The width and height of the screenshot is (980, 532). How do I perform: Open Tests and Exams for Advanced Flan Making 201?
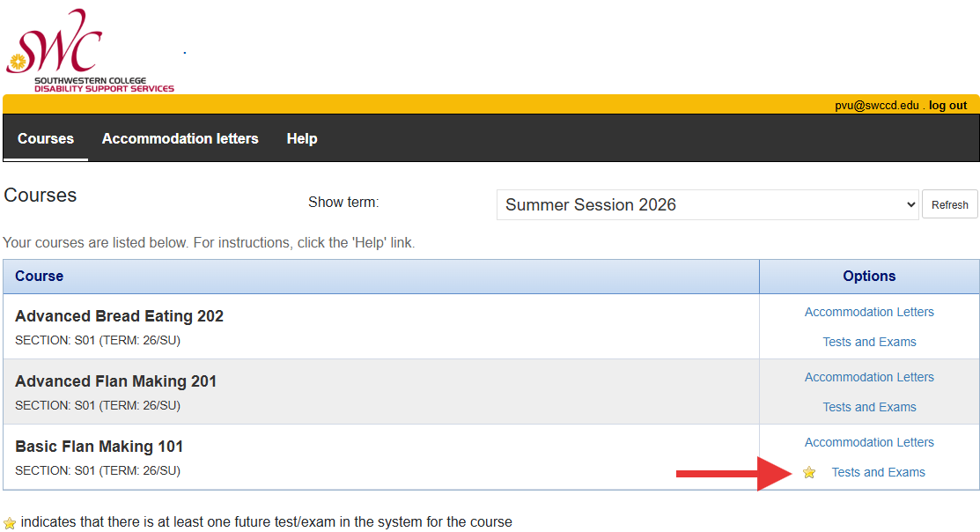pyautogui.click(x=869, y=407)
